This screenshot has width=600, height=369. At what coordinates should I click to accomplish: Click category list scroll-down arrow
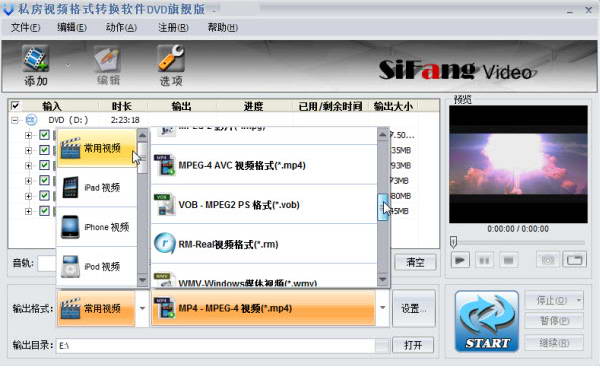tap(142, 281)
